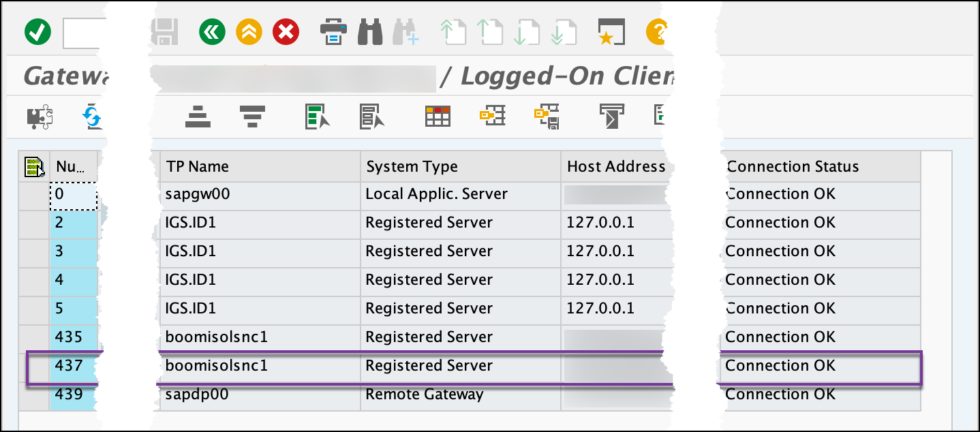Click the Create Shortcut star icon
The width and height of the screenshot is (980, 432).
point(610,31)
